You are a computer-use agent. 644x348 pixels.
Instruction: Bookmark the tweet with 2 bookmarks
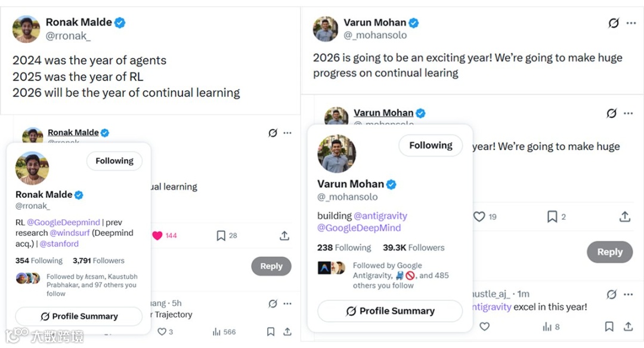552,216
